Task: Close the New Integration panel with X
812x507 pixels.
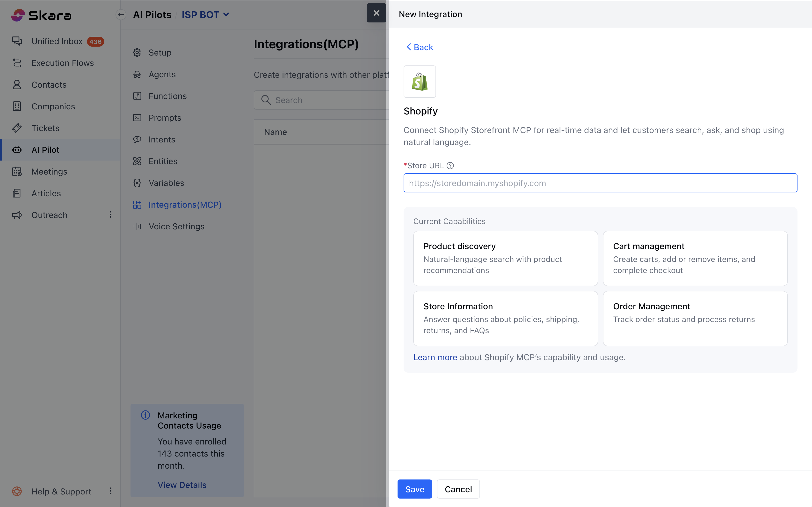Action: click(376, 13)
